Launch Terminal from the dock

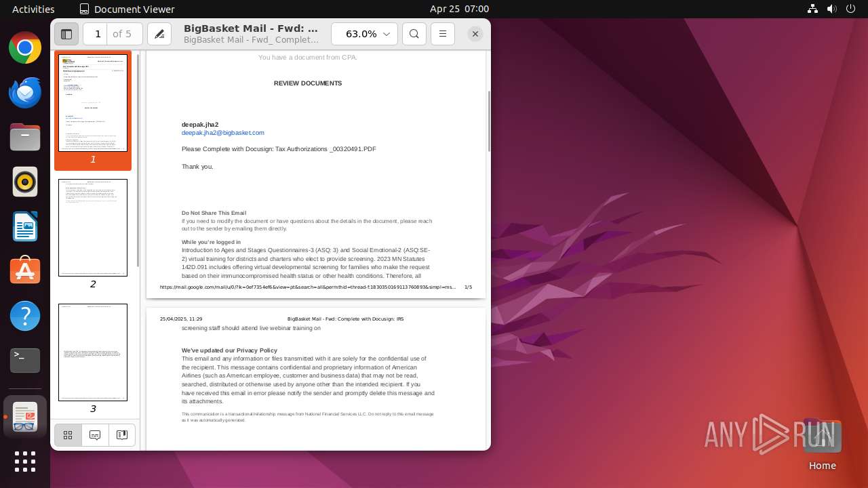click(x=25, y=361)
